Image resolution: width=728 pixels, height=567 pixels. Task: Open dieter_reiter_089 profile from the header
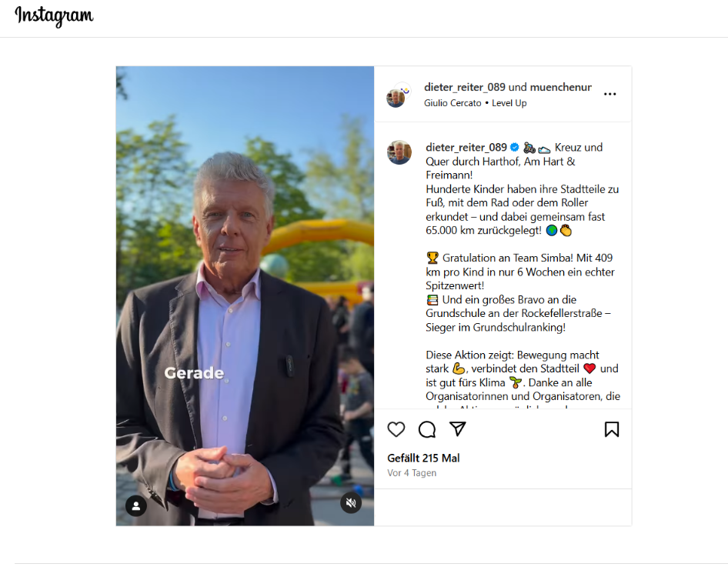(x=464, y=87)
